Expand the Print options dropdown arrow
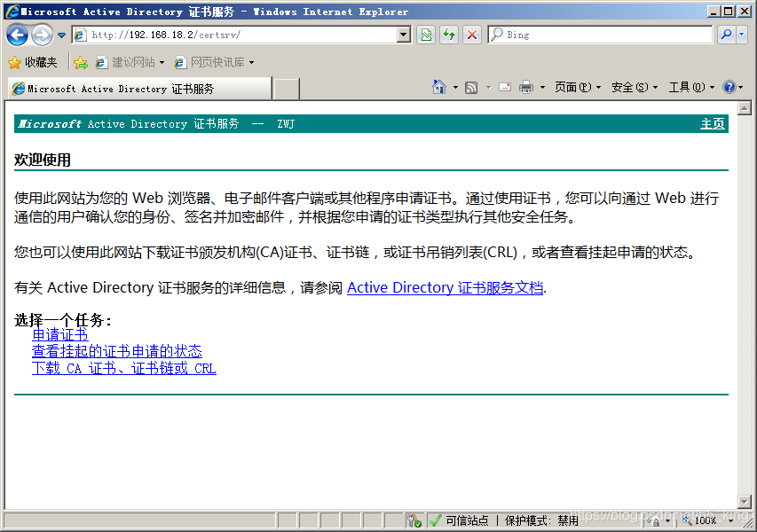Screen dimensions: 757x532 pos(542,87)
